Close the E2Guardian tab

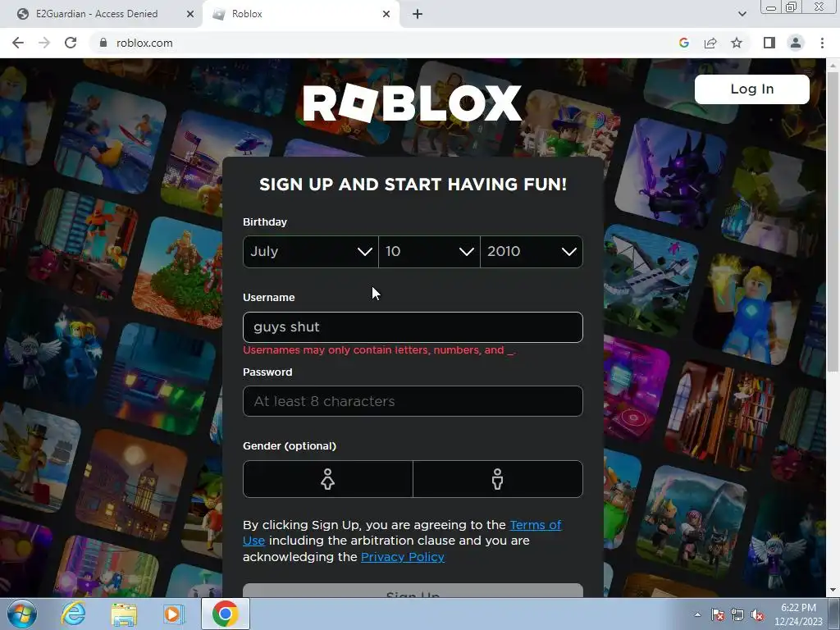pyautogui.click(x=190, y=14)
